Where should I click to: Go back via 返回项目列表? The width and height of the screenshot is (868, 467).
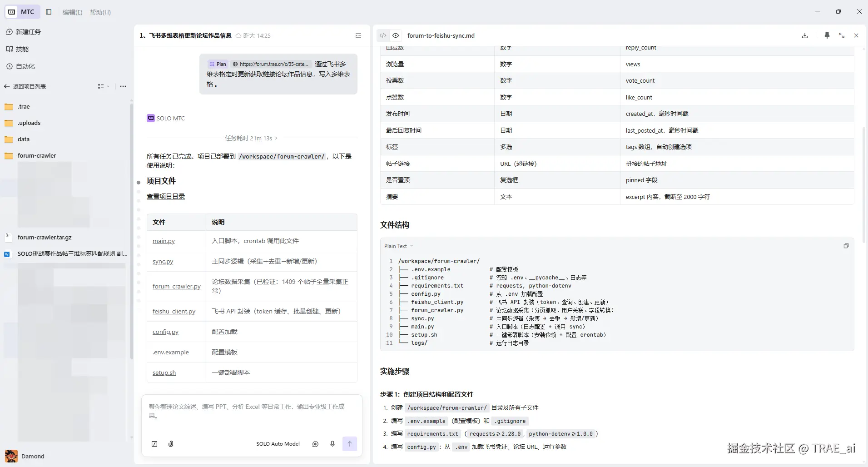(x=25, y=86)
